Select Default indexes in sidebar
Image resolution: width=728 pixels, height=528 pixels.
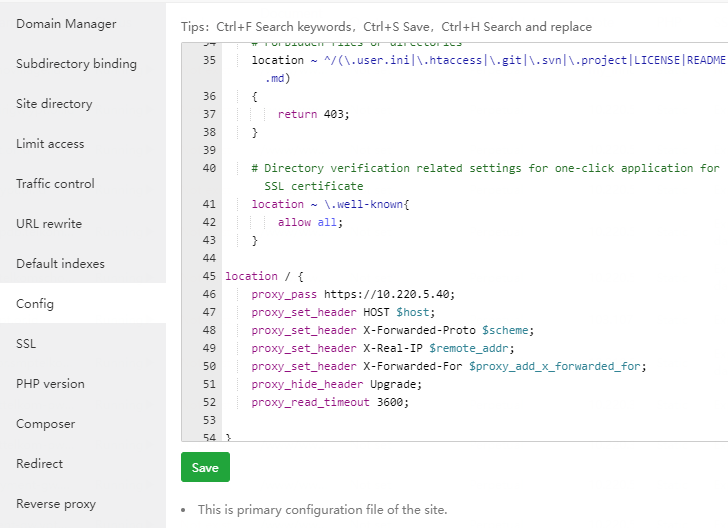60,264
